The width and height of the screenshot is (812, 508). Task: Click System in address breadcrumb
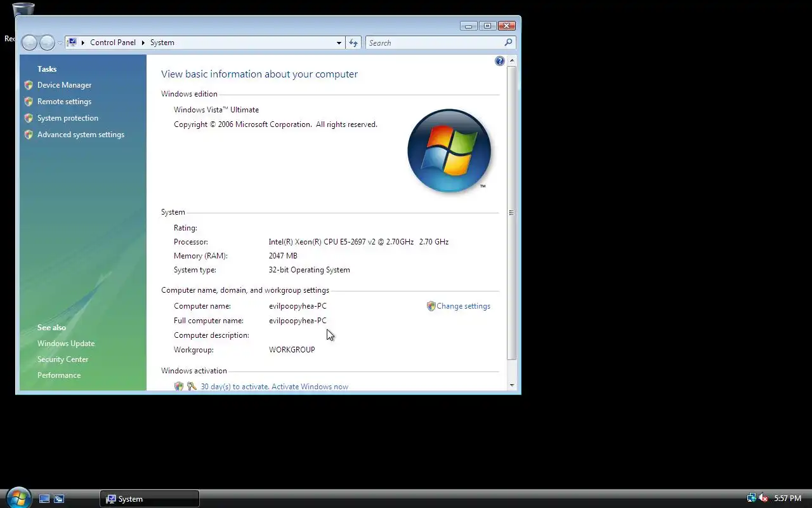coord(162,43)
